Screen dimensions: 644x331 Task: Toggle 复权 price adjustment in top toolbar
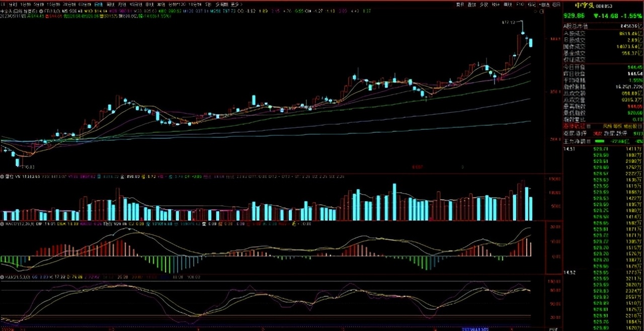pos(459,4)
